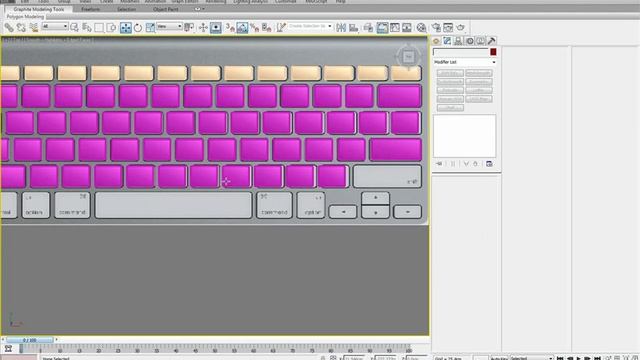Select the Bind to Space Warp tool

coord(33,28)
